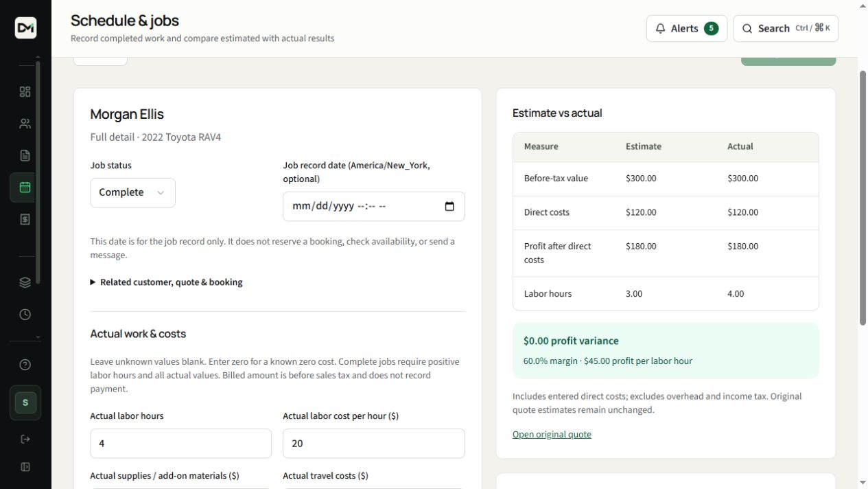Click the Profit after direct costs label

[558, 253]
